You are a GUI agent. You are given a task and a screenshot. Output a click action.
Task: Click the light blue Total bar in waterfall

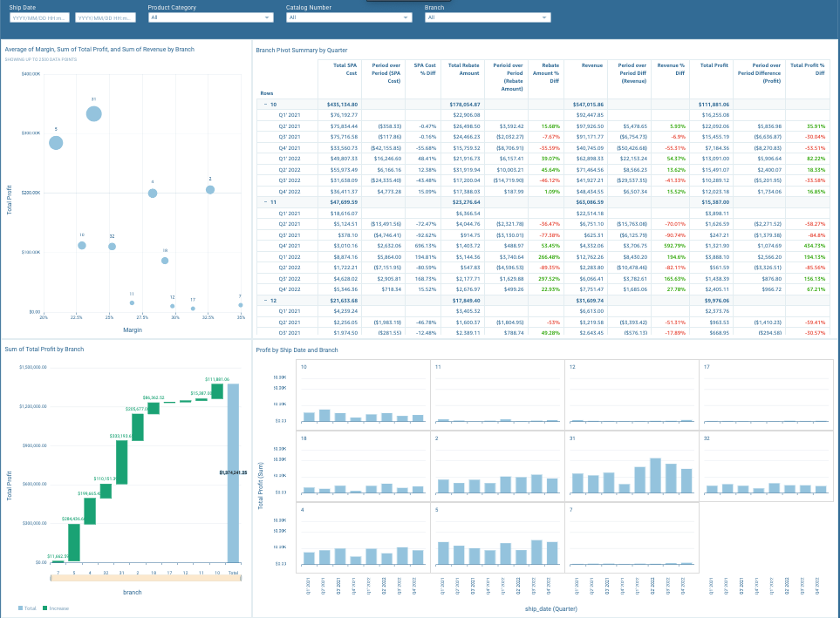click(x=233, y=473)
